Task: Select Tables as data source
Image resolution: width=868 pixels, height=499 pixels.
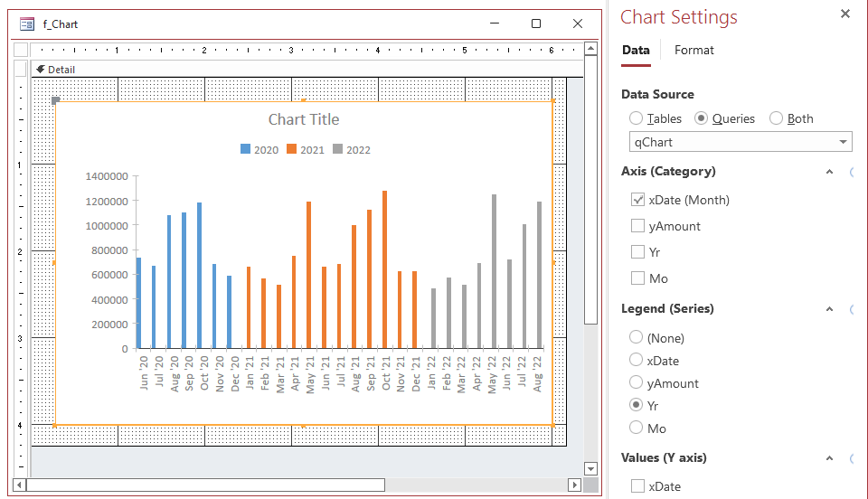Action: (637, 118)
